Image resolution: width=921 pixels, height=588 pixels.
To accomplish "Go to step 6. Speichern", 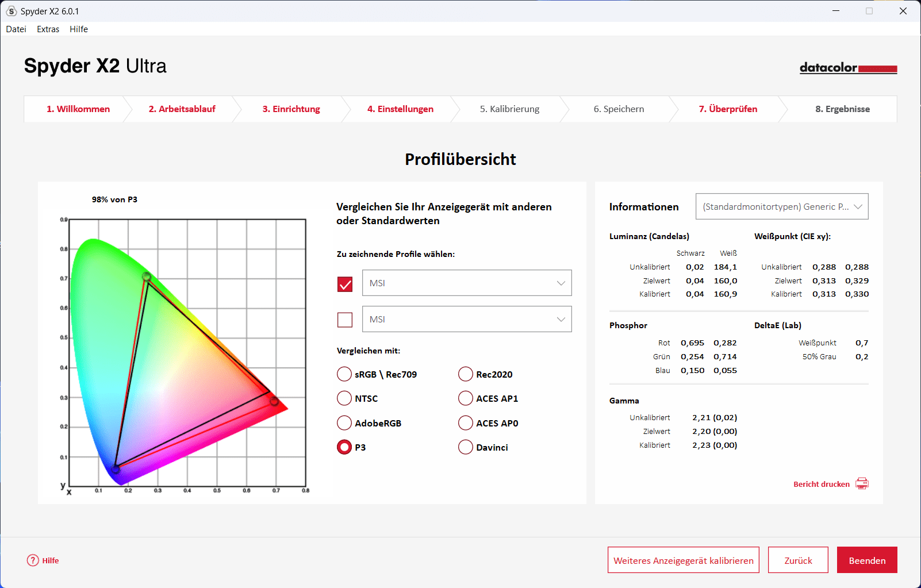I will point(619,109).
